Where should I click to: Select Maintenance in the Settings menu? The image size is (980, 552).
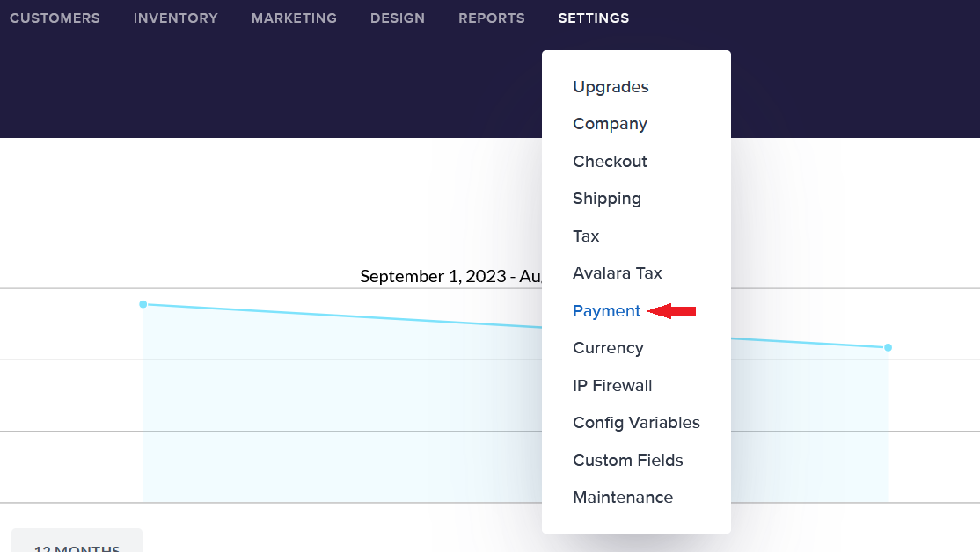click(623, 498)
